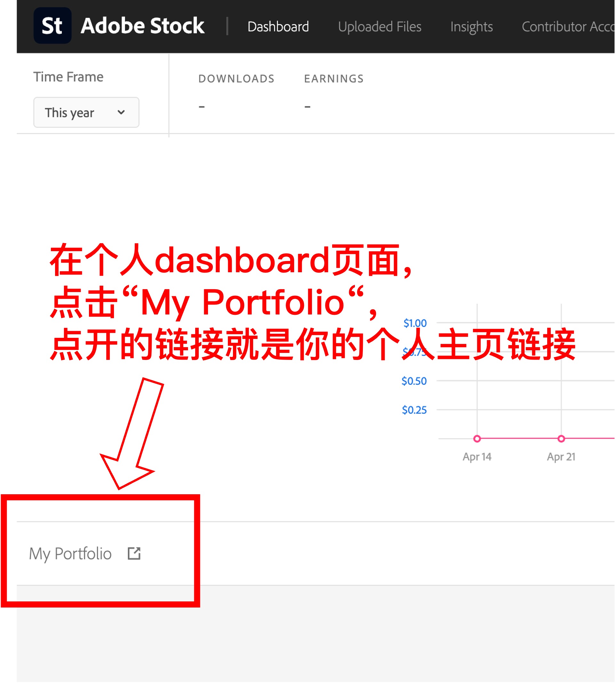The height and width of the screenshot is (683, 616).
Task: Open the Contributor Account tab
Action: point(568,26)
